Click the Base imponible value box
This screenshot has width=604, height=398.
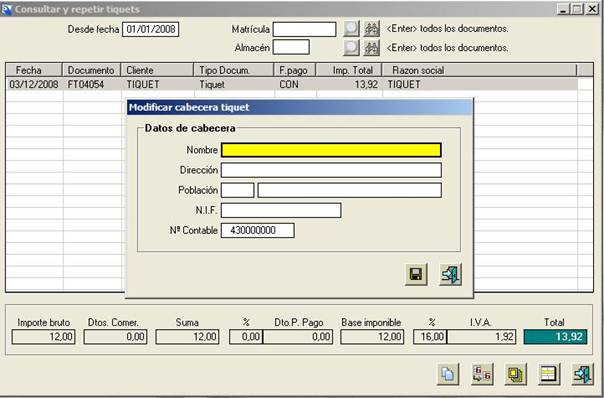[x=372, y=337]
